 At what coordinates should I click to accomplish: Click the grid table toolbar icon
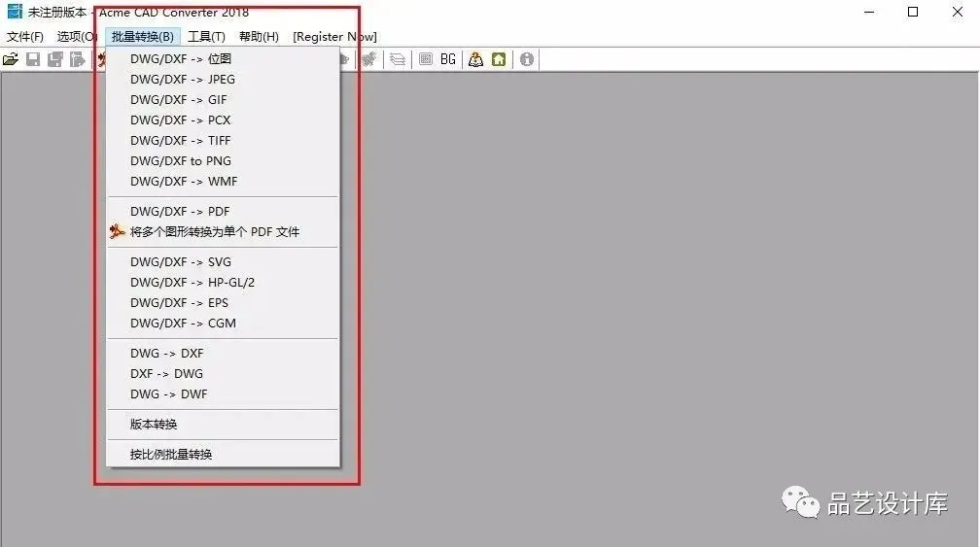[x=426, y=59]
